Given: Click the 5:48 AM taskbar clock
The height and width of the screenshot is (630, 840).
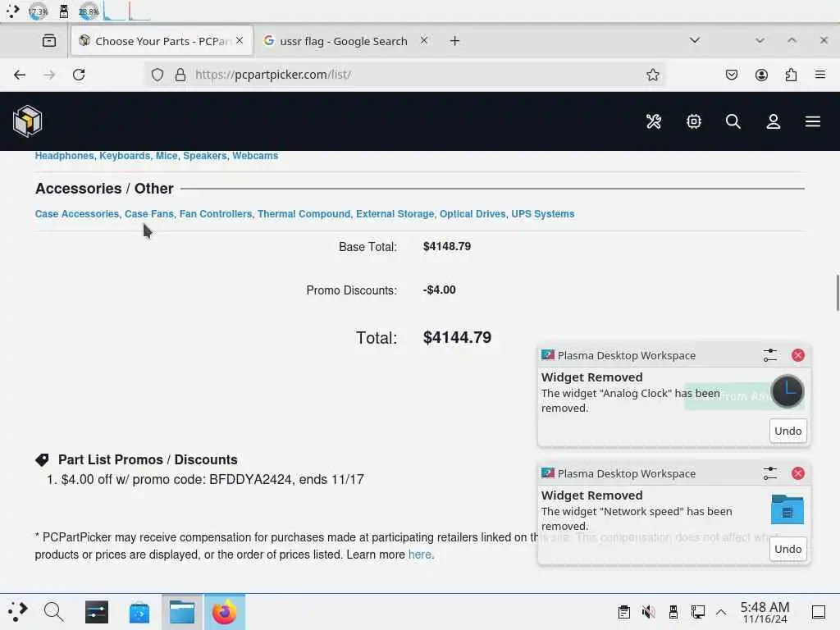Looking at the screenshot, I should click(x=765, y=612).
